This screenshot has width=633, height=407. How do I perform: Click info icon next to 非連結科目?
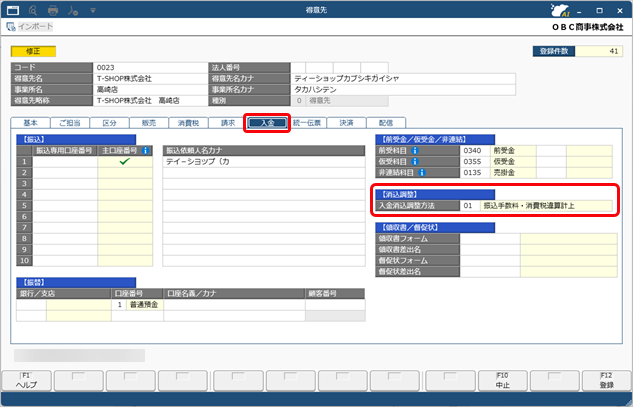click(422, 172)
